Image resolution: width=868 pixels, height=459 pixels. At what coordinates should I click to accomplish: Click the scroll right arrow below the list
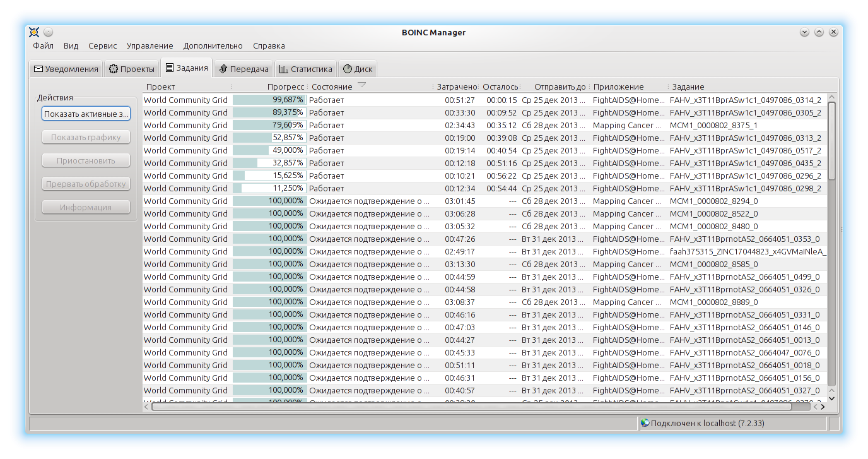[823, 407]
